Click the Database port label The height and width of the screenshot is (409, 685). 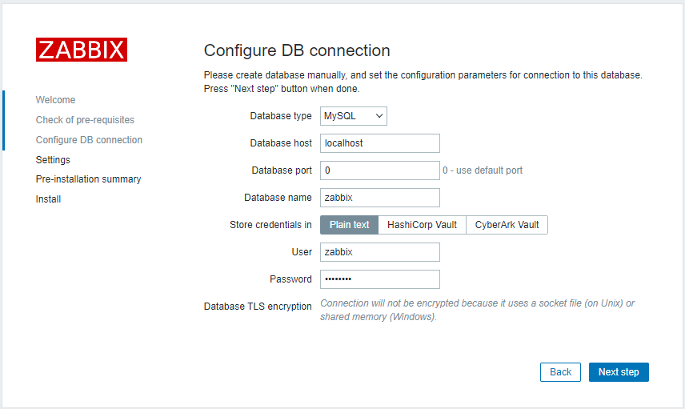pyautogui.click(x=282, y=170)
